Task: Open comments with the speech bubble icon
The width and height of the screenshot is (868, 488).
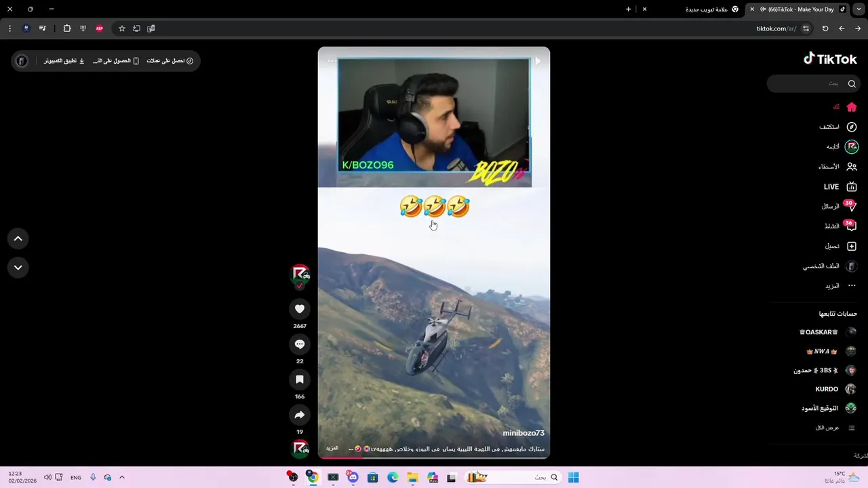Action: click(300, 344)
